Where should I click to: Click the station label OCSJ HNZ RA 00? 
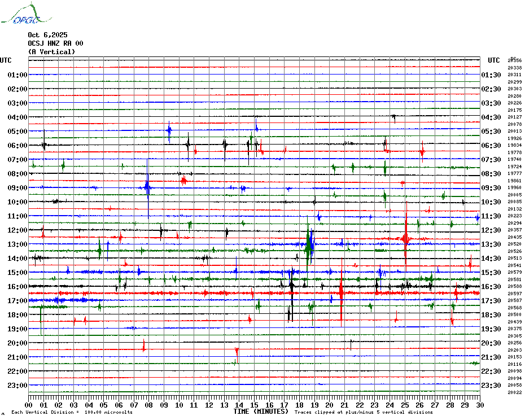(55, 43)
